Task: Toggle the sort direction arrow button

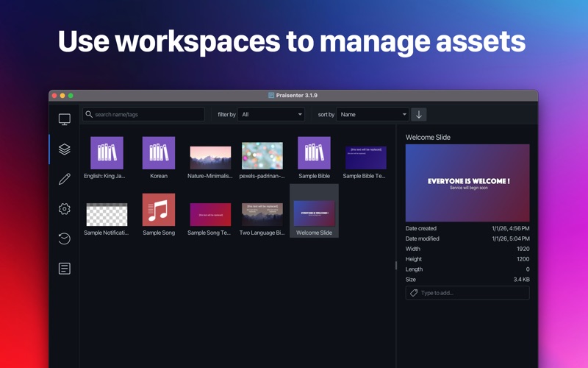Action: click(419, 115)
